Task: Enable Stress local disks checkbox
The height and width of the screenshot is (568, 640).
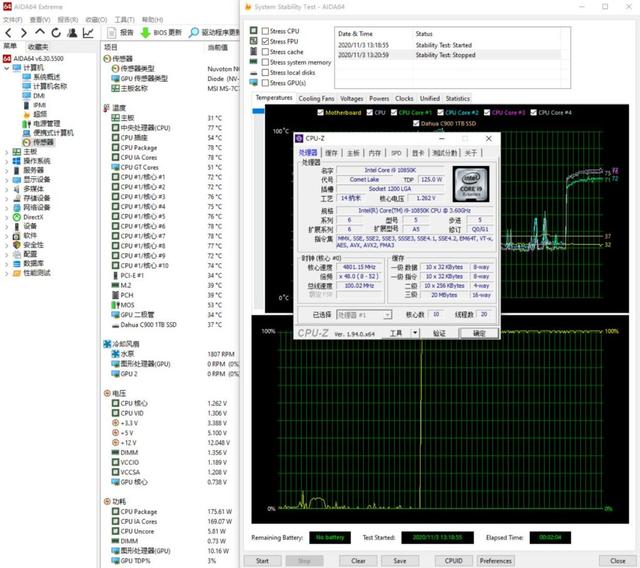Action: (x=265, y=72)
